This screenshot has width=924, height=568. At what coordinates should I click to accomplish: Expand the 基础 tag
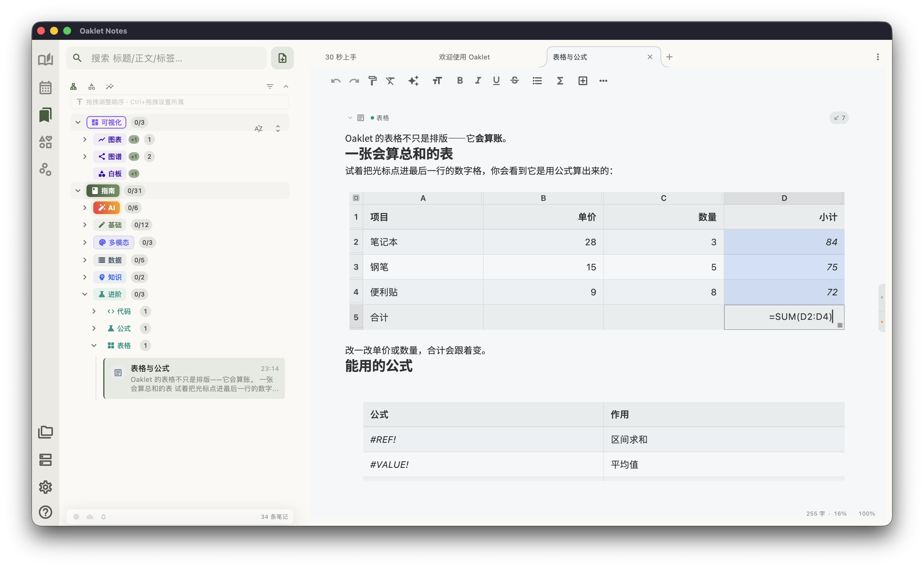[85, 225]
